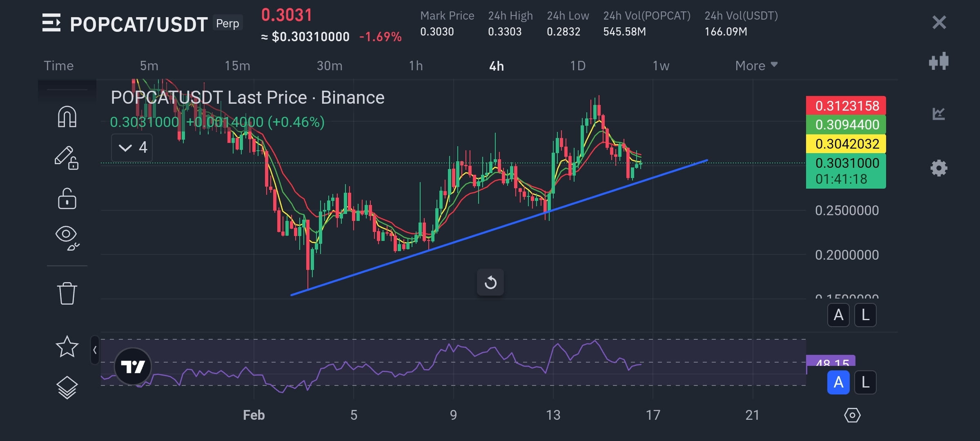The width and height of the screenshot is (980, 441).
Task: Open chart settings gear icon
Action: (939, 168)
